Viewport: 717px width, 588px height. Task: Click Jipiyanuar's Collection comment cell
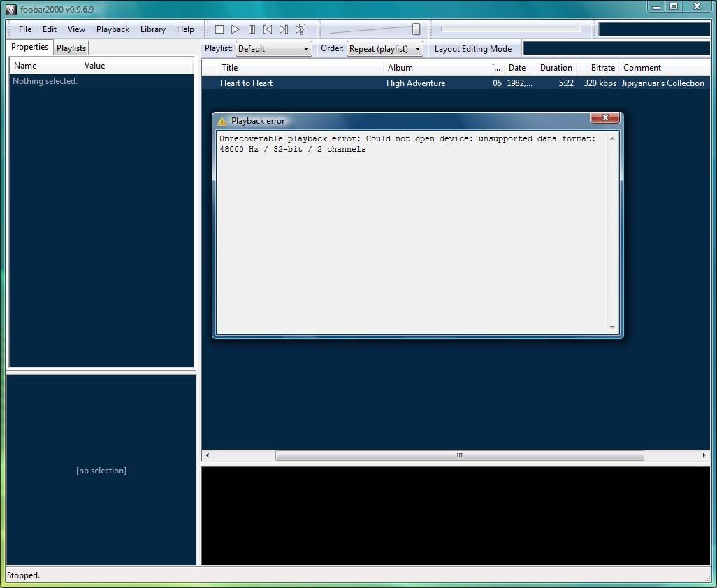(662, 83)
